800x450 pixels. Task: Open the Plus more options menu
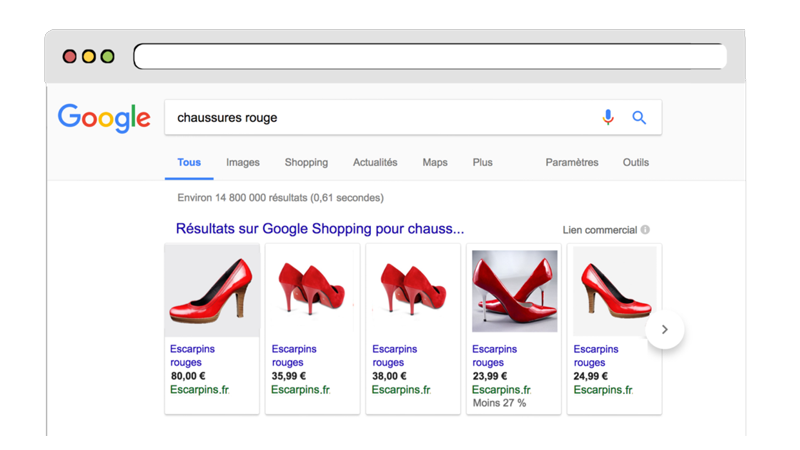(x=483, y=162)
